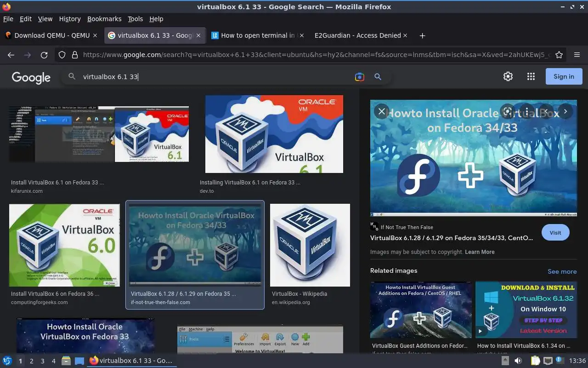Click the en.wikipedia.org source text
Image resolution: width=588 pixels, height=368 pixels.
tap(291, 302)
